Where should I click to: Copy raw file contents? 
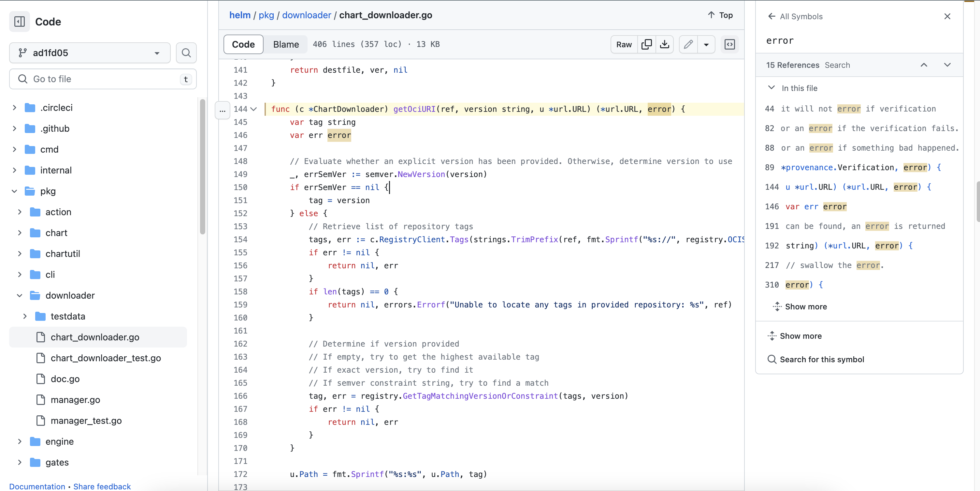647,44
